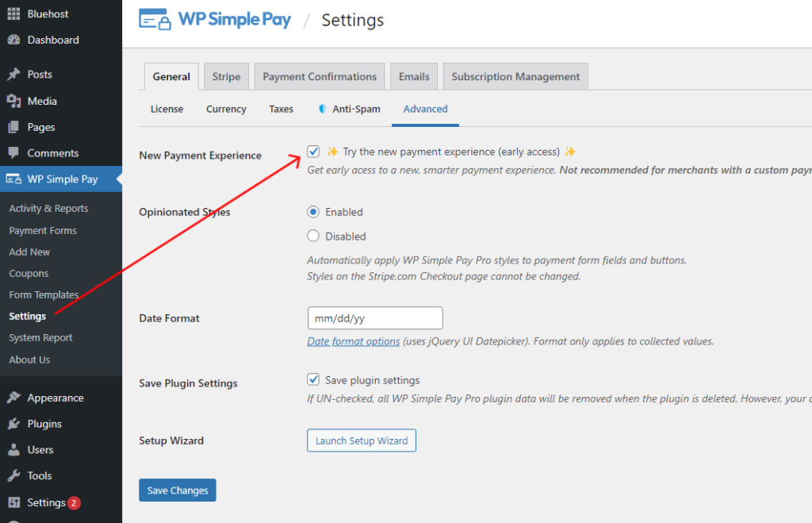Select Enabled for Opinionated Styles

click(x=313, y=212)
